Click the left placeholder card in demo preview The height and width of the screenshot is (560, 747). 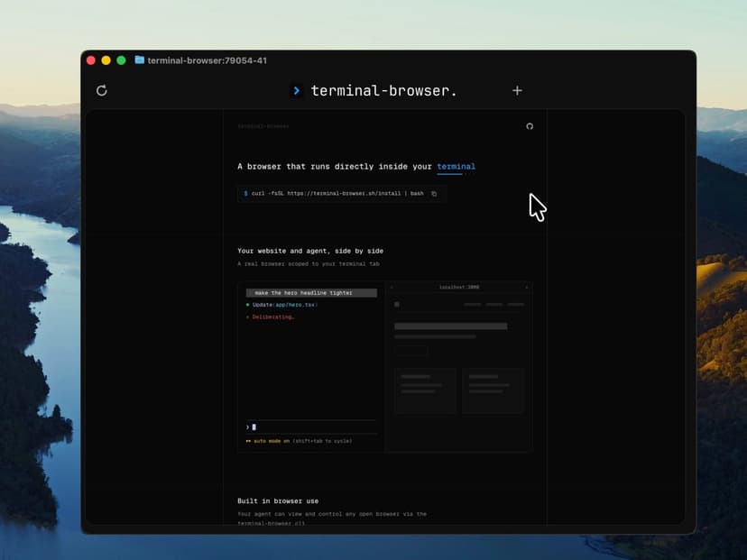click(x=425, y=390)
